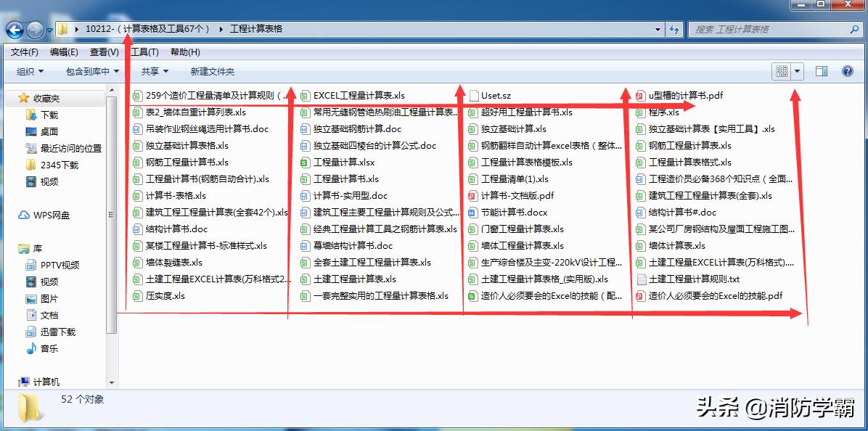Open the 组织 dropdown menu
This screenshot has height=431, width=868.
[x=30, y=70]
